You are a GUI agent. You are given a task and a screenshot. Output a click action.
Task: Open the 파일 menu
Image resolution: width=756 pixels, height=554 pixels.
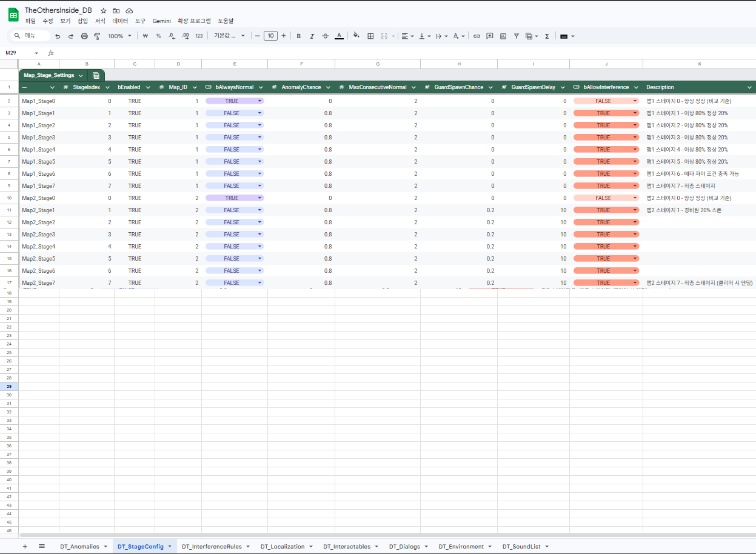(30, 21)
